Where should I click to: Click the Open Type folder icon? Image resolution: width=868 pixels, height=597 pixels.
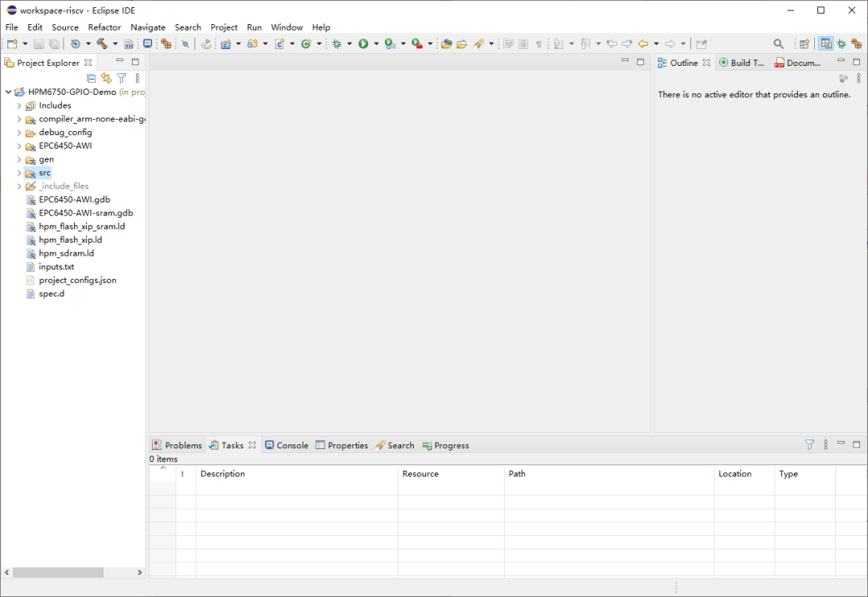[x=446, y=43]
